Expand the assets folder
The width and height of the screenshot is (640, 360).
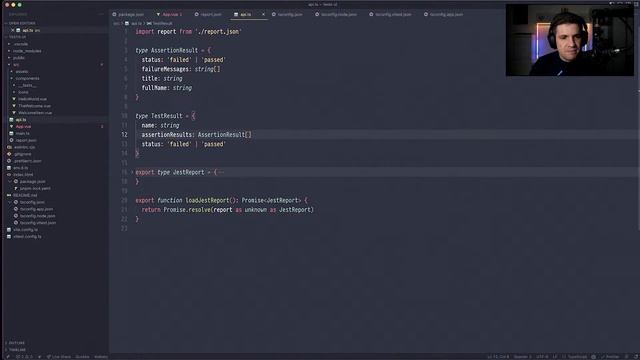click(22, 71)
